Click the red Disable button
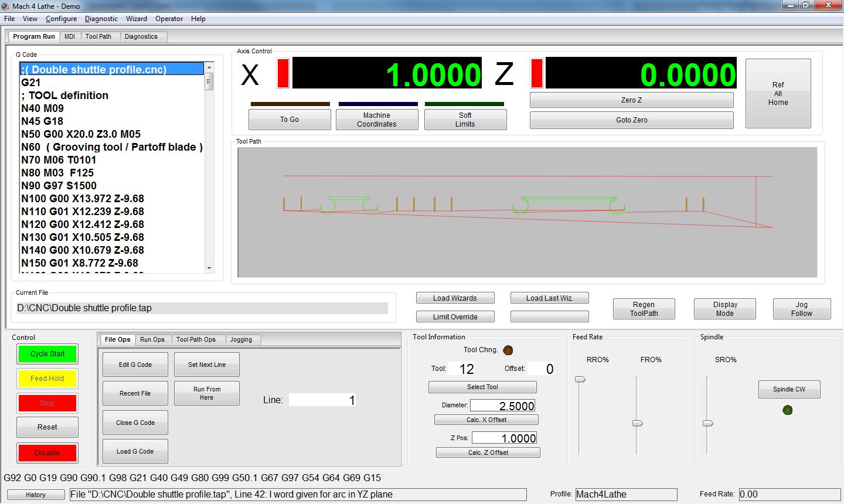 [x=47, y=453]
